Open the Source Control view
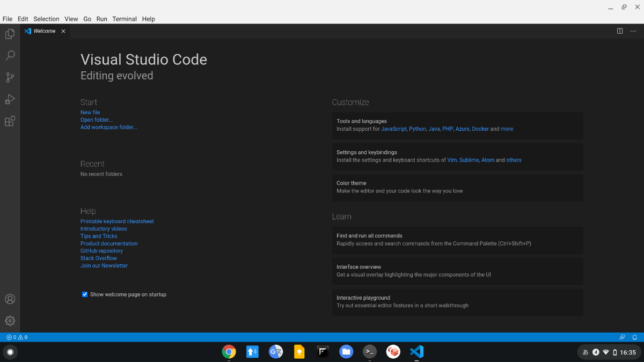Image resolution: width=644 pixels, height=362 pixels. [x=10, y=78]
